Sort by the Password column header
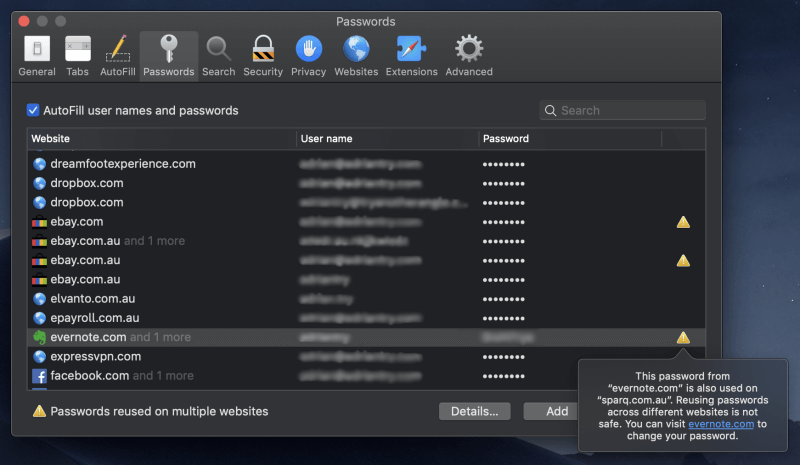This screenshot has width=800, height=465. (570, 138)
